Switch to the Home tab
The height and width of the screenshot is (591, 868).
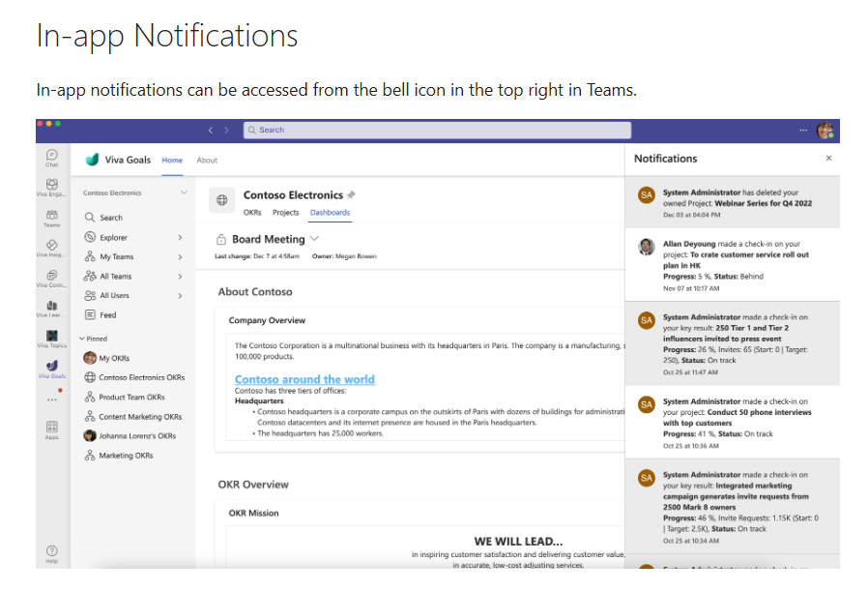(x=172, y=160)
